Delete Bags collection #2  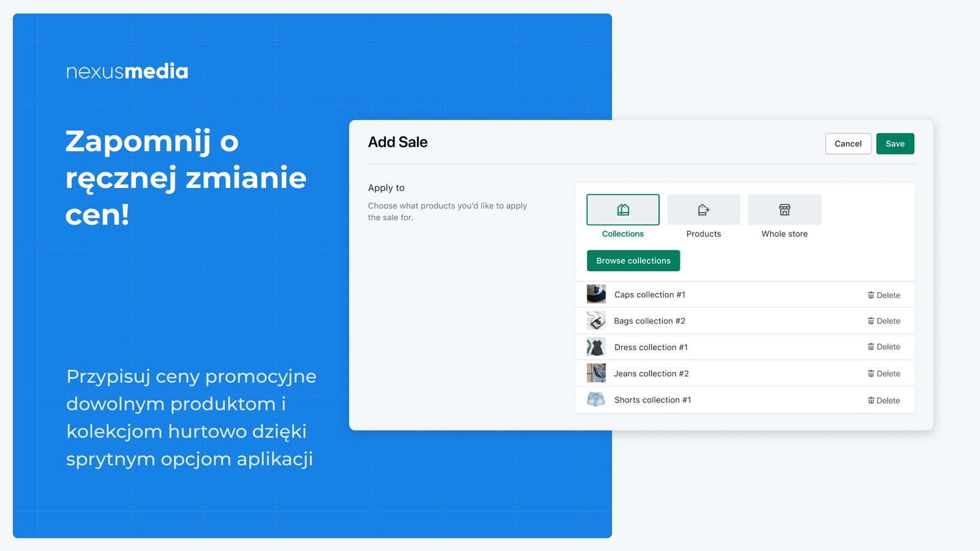click(x=884, y=321)
